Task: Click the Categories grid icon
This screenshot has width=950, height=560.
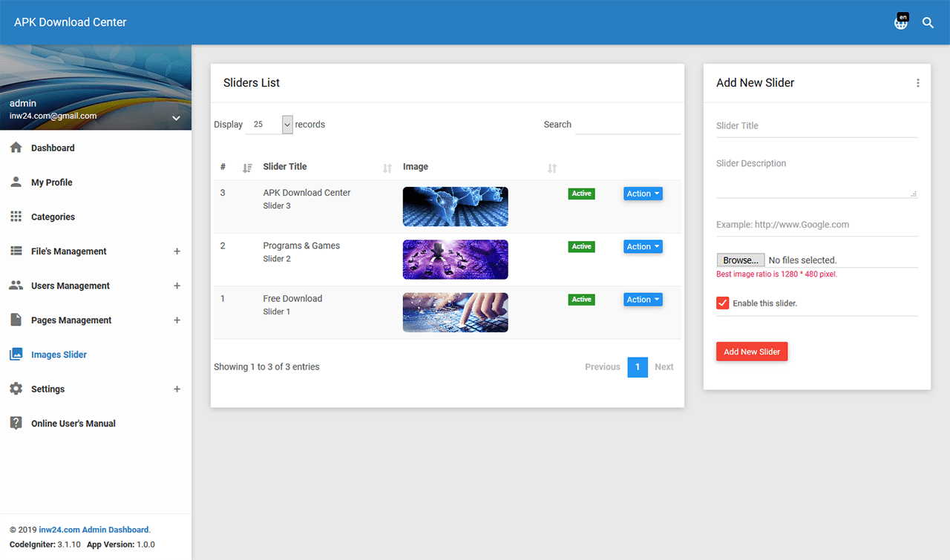Action: click(16, 217)
